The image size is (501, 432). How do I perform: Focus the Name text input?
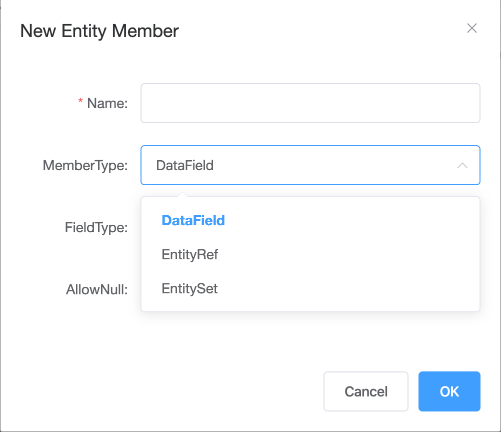[x=310, y=103]
